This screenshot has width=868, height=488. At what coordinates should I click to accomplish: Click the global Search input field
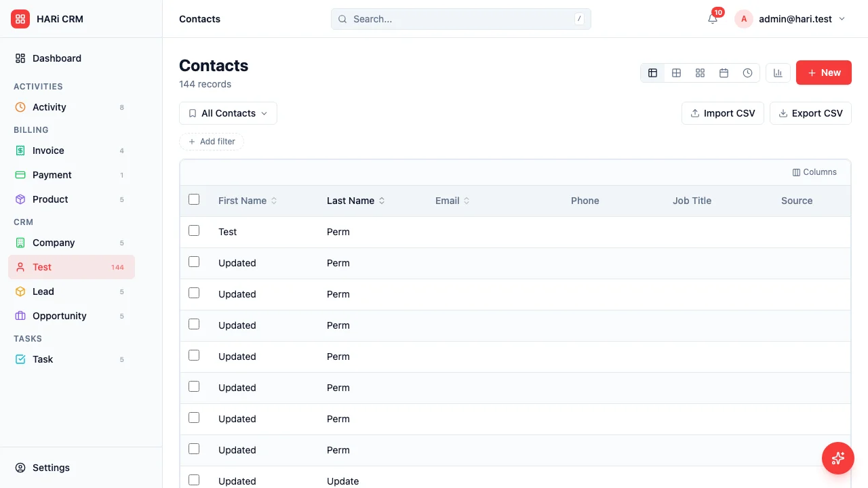(x=461, y=19)
